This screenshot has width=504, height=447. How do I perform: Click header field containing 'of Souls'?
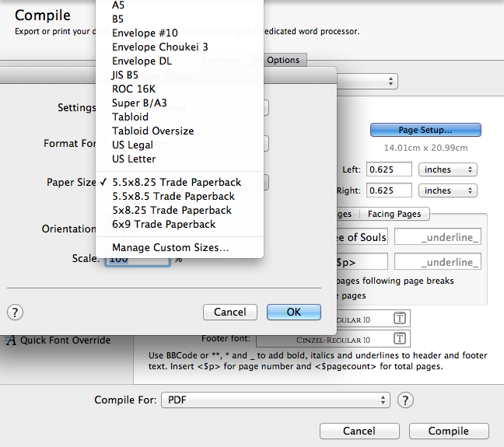click(x=362, y=237)
